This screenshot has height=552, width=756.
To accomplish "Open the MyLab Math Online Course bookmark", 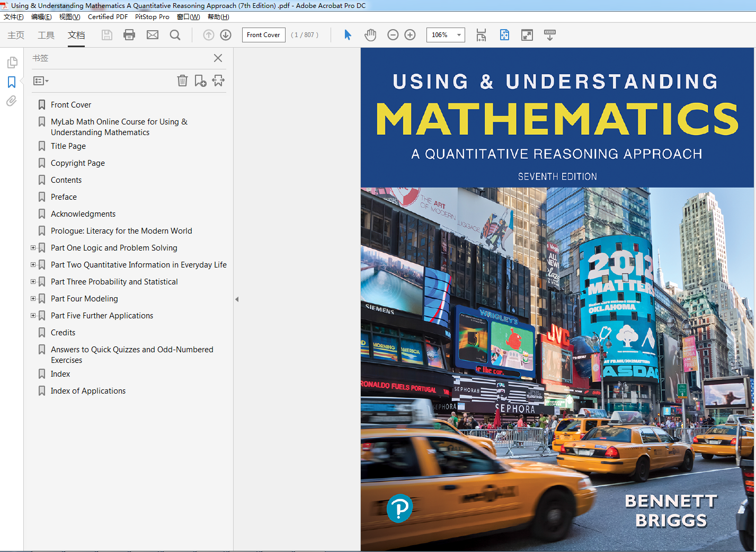I will tap(119, 127).
